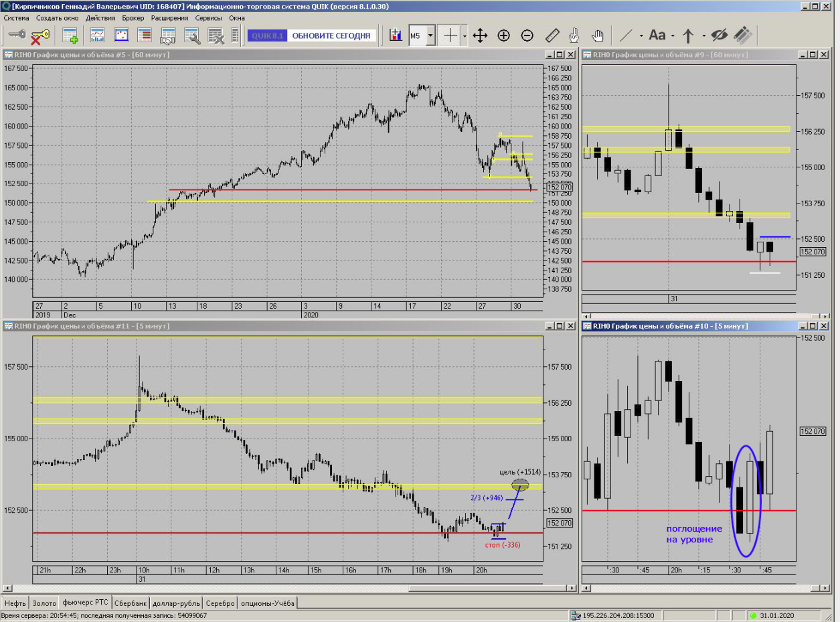
Task: Select the поглощение на уровне chart label
Action: [694, 534]
